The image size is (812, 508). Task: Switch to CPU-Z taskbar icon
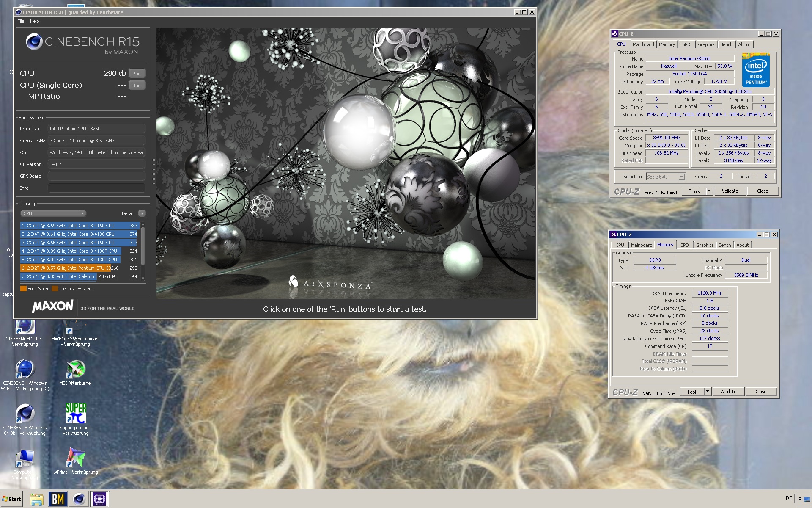(x=99, y=499)
